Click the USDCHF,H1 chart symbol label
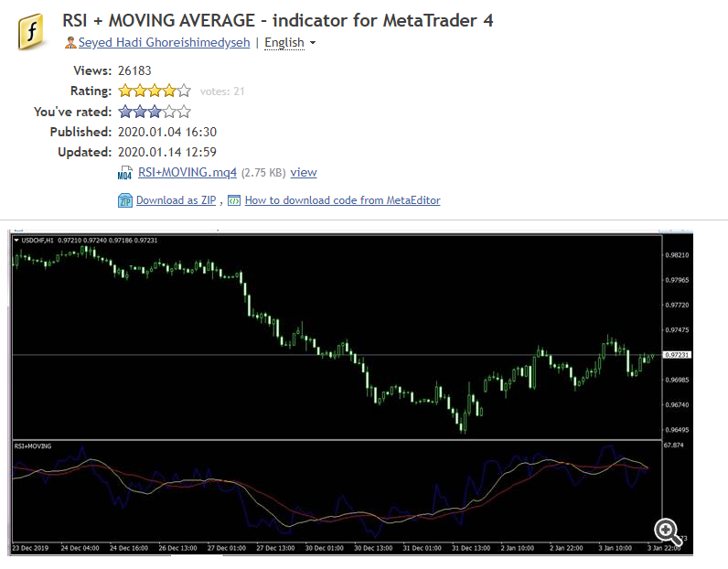This screenshot has height=569, width=728. click(37, 241)
